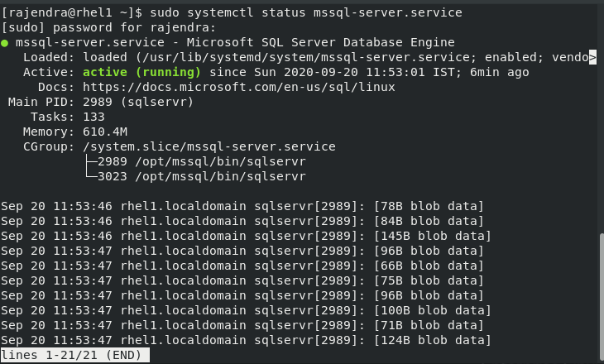Click the mssql-server.service unit file path
The width and height of the screenshot is (604, 364).
click(294, 57)
